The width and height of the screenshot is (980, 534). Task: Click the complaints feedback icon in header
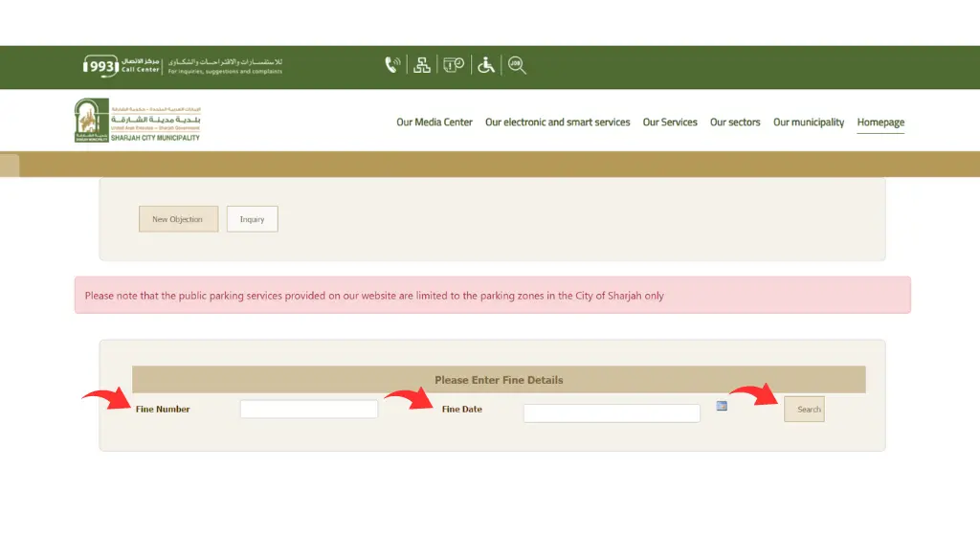tap(454, 64)
